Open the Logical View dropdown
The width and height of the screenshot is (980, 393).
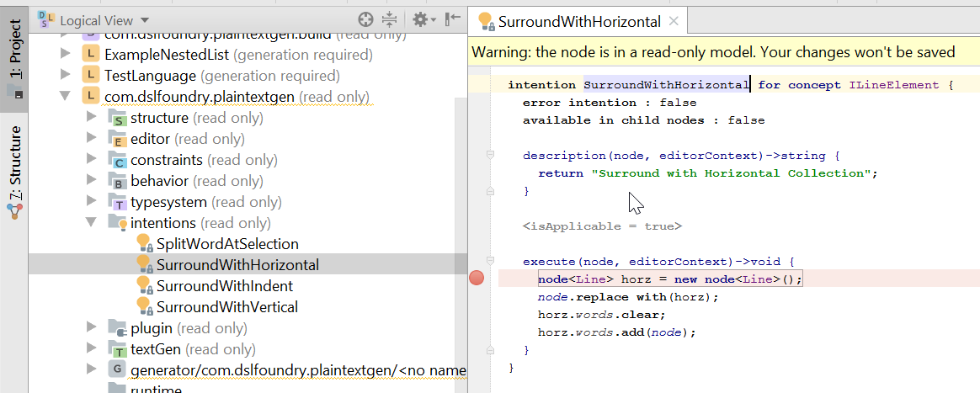(104, 19)
